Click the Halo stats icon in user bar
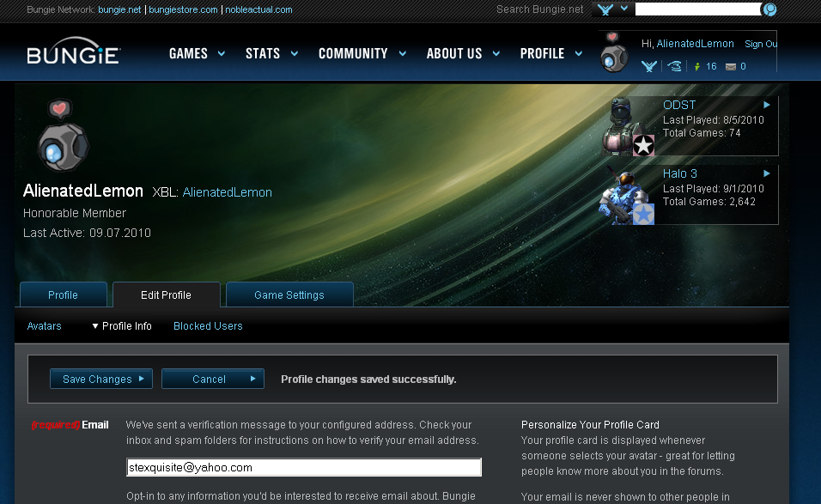The height and width of the screenshot is (504, 821). click(649, 66)
